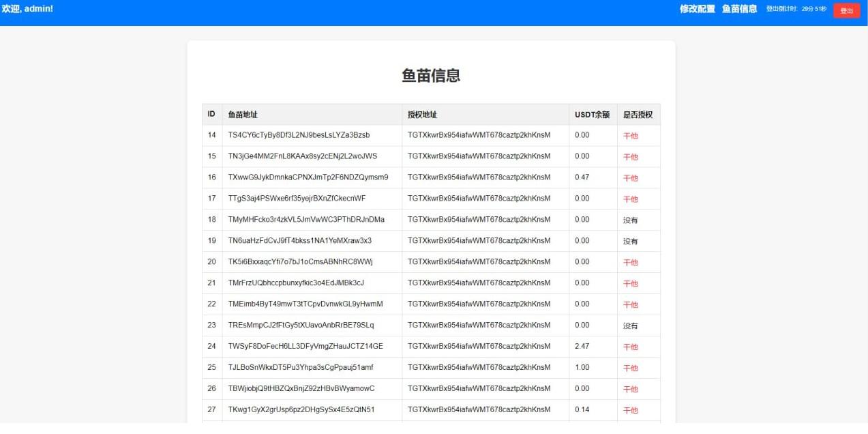The width and height of the screenshot is (868, 434).
Task: Click 干他 on row ID 20
Action: 630,262
